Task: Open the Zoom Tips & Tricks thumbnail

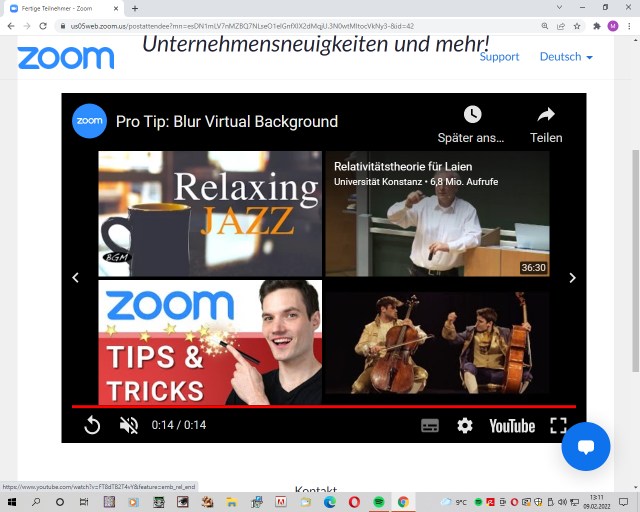Action: tap(210, 342)
